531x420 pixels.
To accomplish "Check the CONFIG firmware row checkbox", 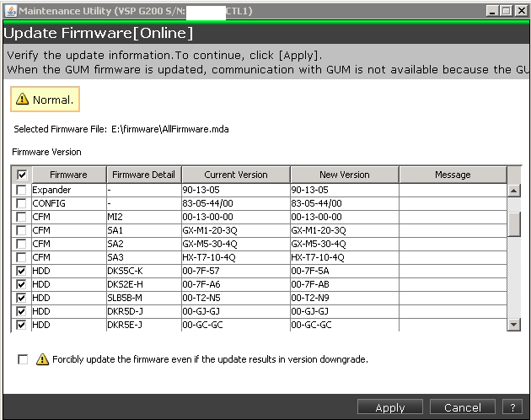I will [21, 203].
